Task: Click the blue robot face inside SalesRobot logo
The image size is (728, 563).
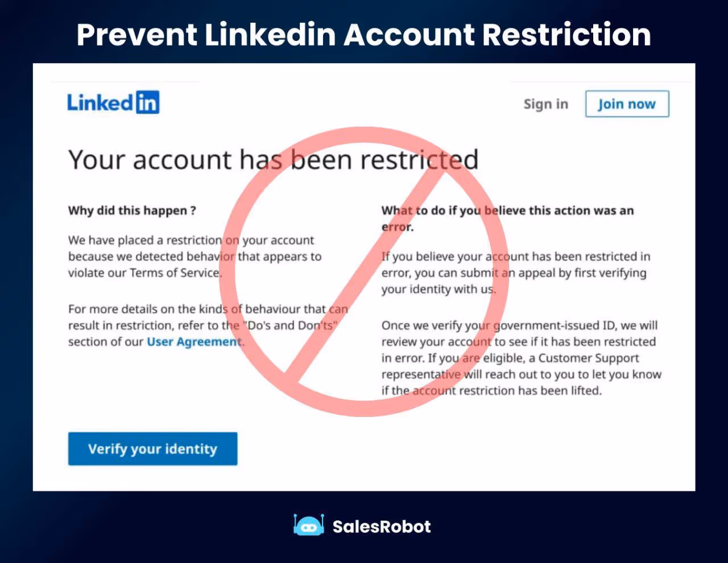Action: [x=308, y=527]
